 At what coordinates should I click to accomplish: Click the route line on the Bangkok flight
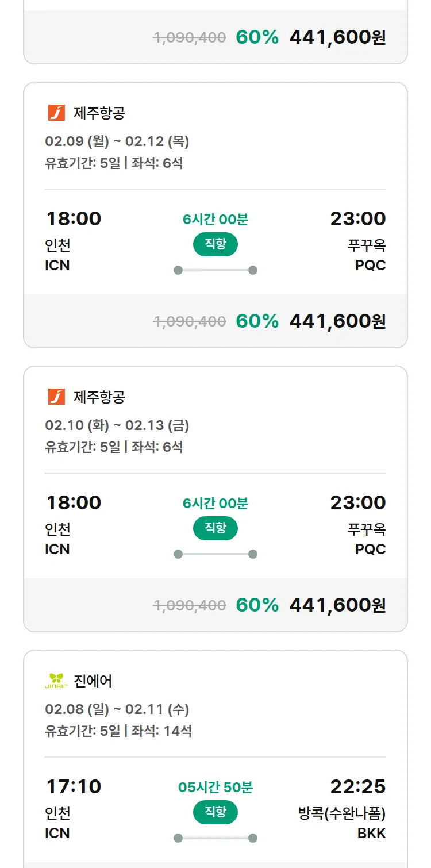click(215, 838)
